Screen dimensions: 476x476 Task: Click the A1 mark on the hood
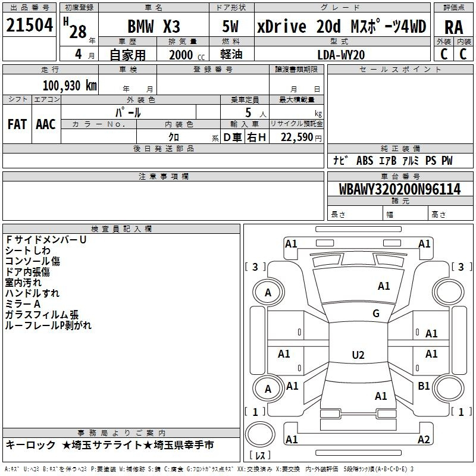pyautogui.click(x=384, y=286)
